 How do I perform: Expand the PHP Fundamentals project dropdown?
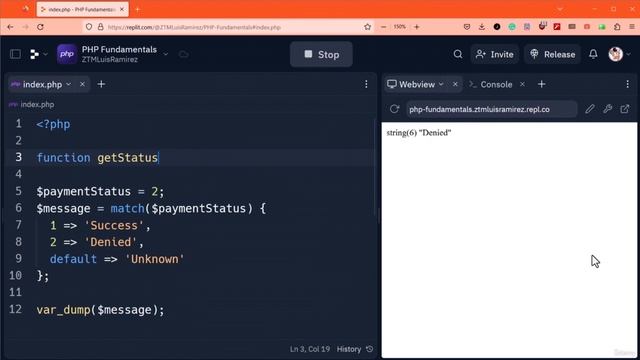click(x=165, y=54)
